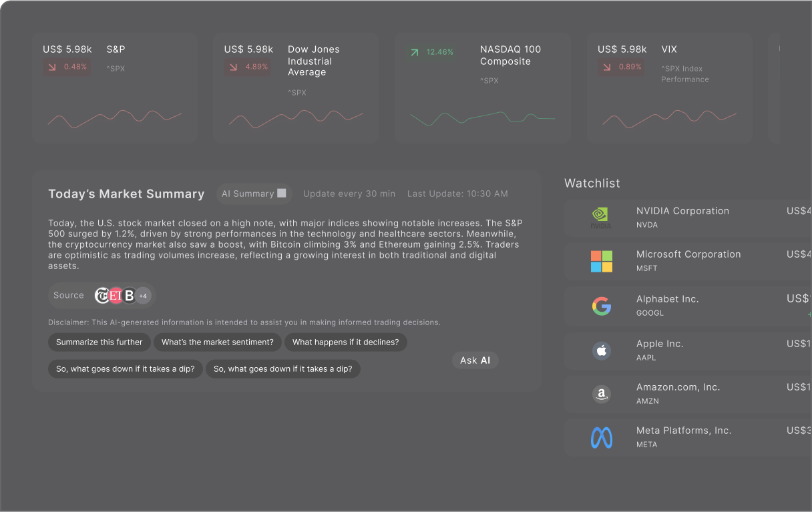This screenshot has height=512, width=812.
Task: Click the Dow Jones Industrial Average title
Action: [314, 61]
